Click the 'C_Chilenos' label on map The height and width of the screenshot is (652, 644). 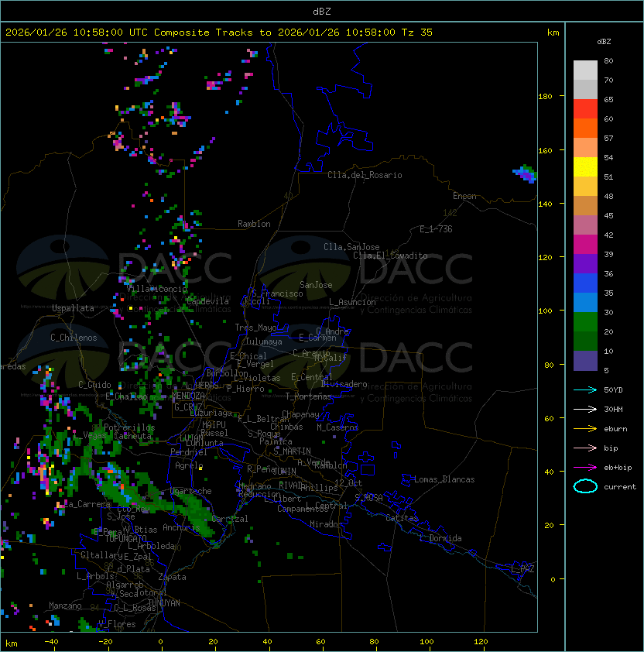click(74, 338)
